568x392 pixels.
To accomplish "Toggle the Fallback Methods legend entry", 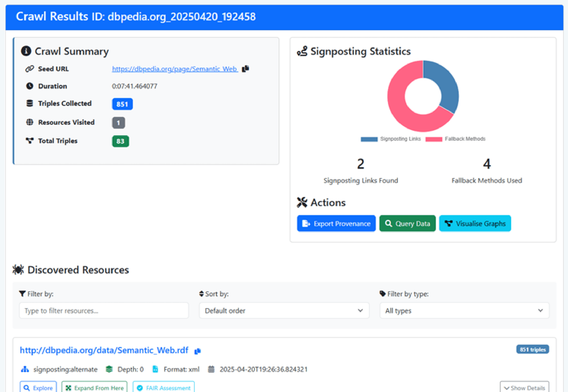I will point(455,139).
